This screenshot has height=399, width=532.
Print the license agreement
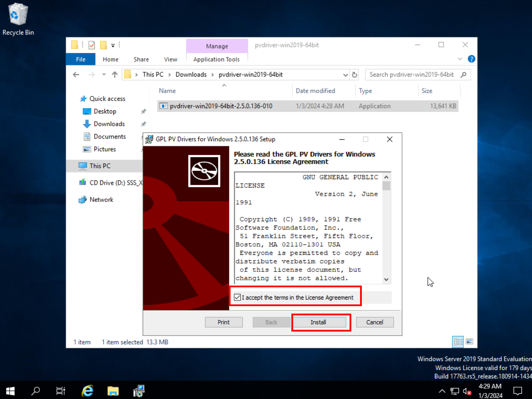pyautogui.click(x=224, y=322)
